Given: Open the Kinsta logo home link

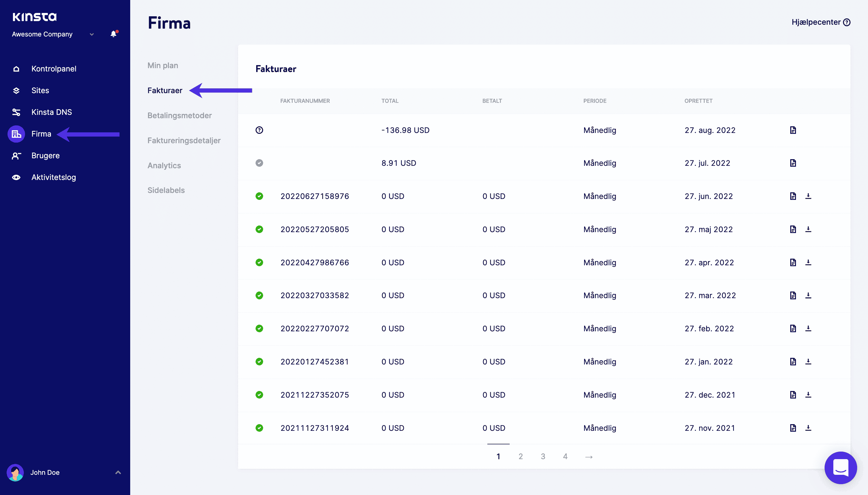Looking at the screenshot, I should coord(34,17).
